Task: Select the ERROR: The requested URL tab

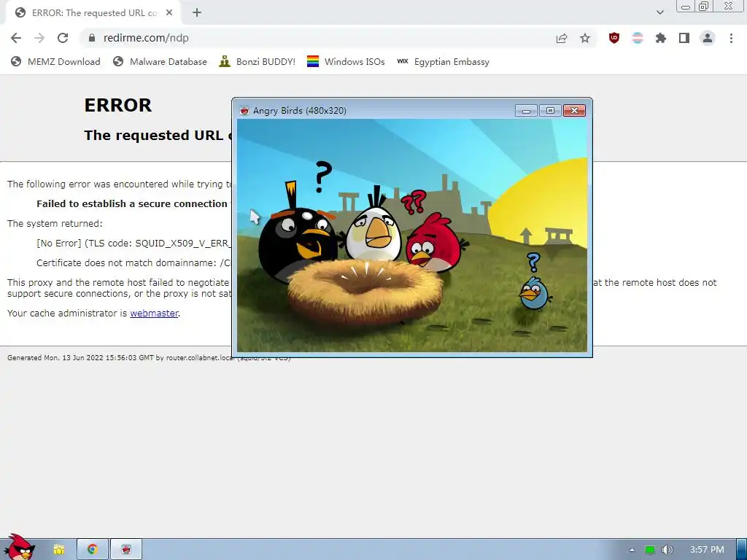Action: 93,13
